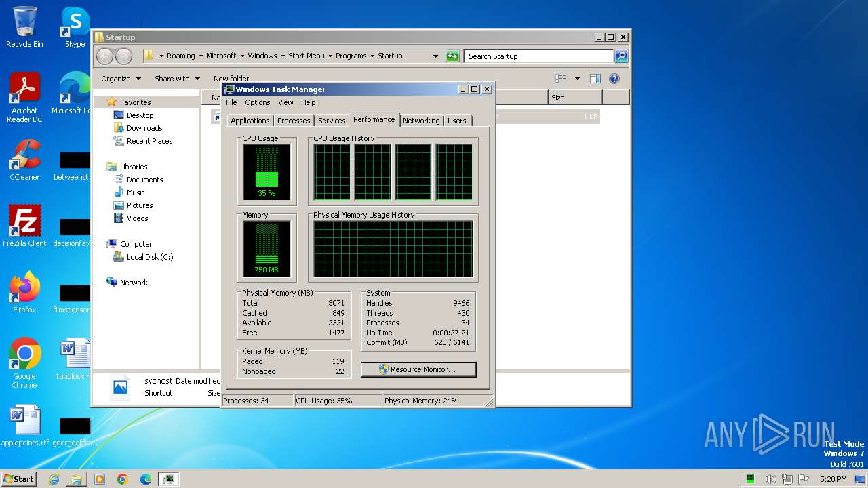Viewport: 868px width, 488px height.
Task: Open the Share with dropdown
Action: pos(177,79)
